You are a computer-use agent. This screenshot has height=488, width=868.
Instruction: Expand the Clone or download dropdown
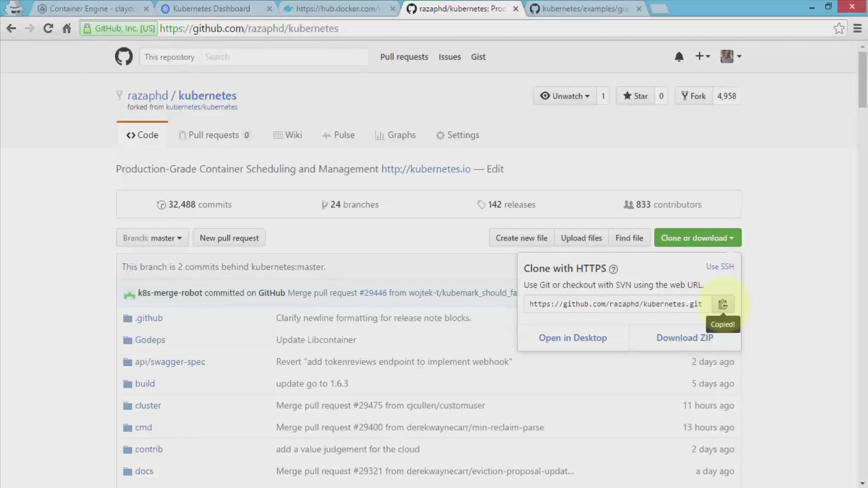pyautogui.click(x=697, y=238)
